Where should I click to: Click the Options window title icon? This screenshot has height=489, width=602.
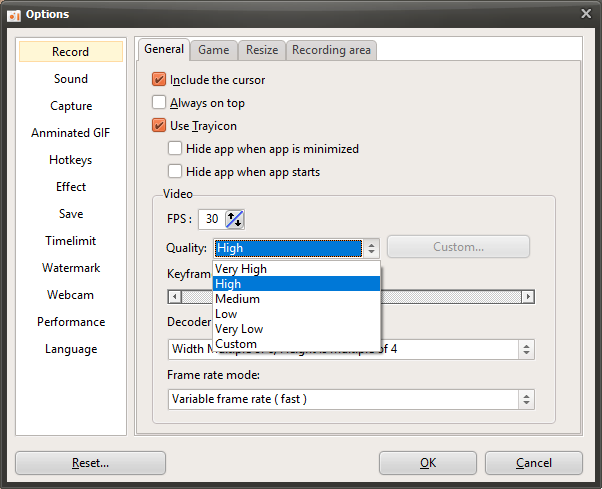[x=13, y=13]
